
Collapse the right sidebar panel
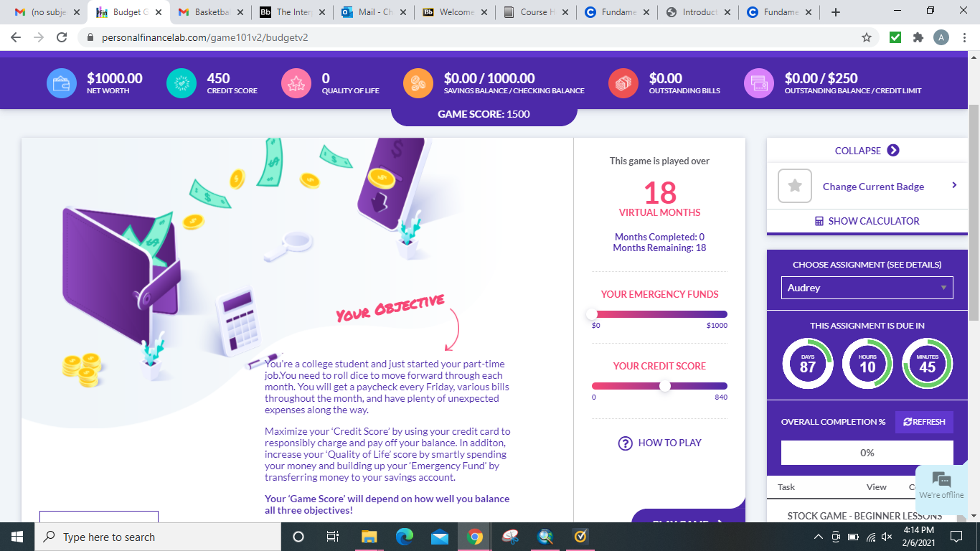tap(867, 151)
